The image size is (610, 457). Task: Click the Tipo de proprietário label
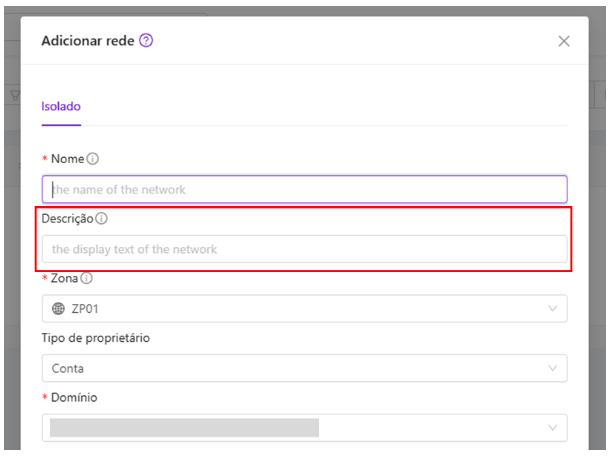point(96,338)
